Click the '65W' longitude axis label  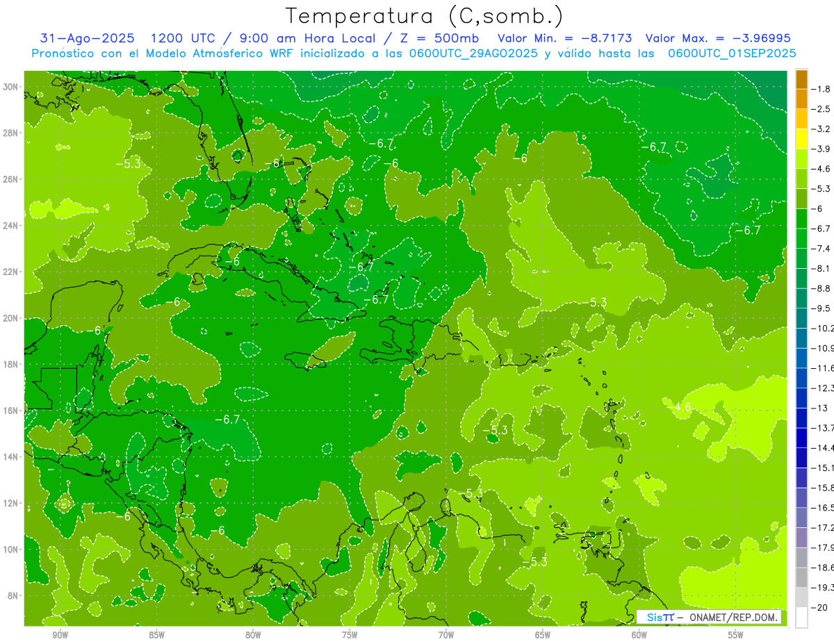[543, 635]
